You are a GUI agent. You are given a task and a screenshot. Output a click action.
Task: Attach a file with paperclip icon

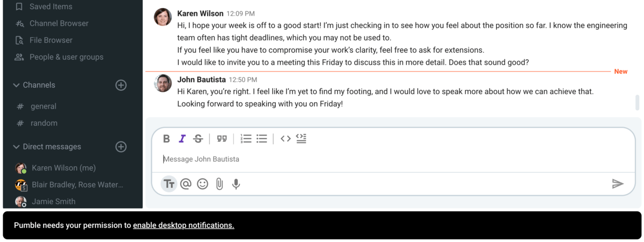coord(219,184)
